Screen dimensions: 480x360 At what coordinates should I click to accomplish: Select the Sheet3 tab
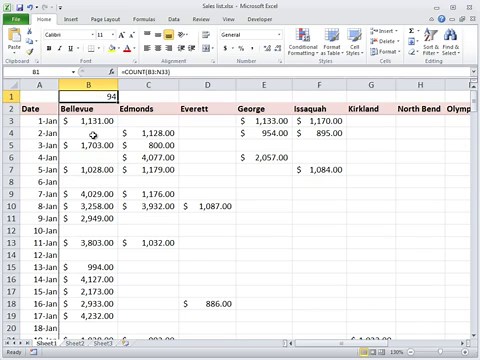click(103, 343)
